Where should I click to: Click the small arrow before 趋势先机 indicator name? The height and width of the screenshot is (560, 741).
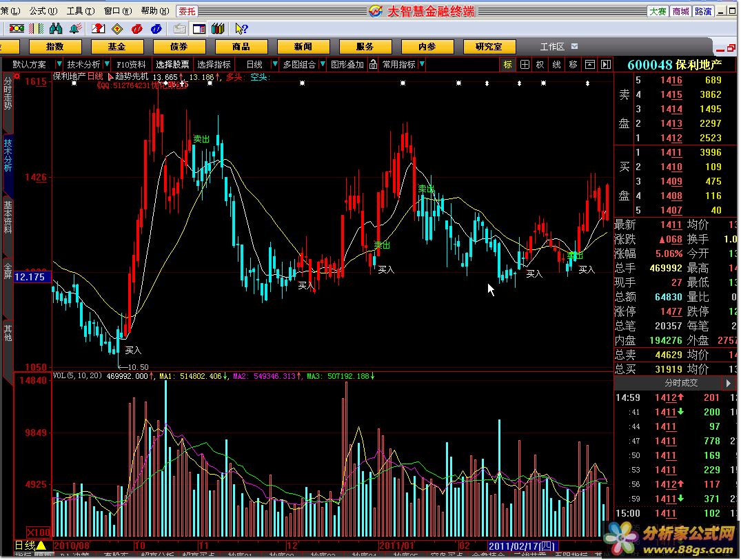coord(110,76)
